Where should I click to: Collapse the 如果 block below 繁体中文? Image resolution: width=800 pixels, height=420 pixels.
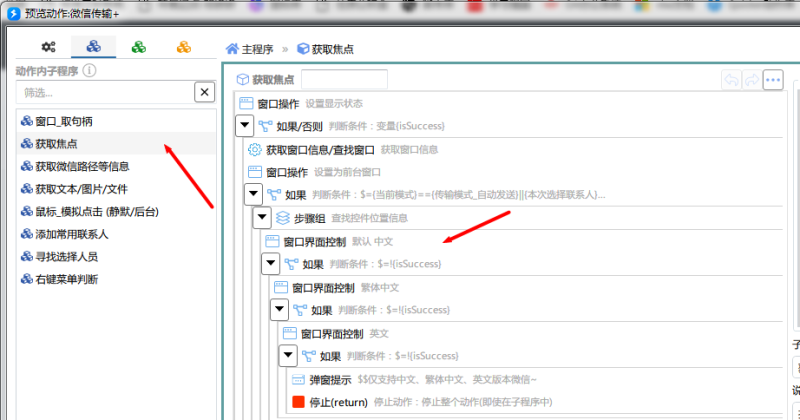[x=280, y=309]
